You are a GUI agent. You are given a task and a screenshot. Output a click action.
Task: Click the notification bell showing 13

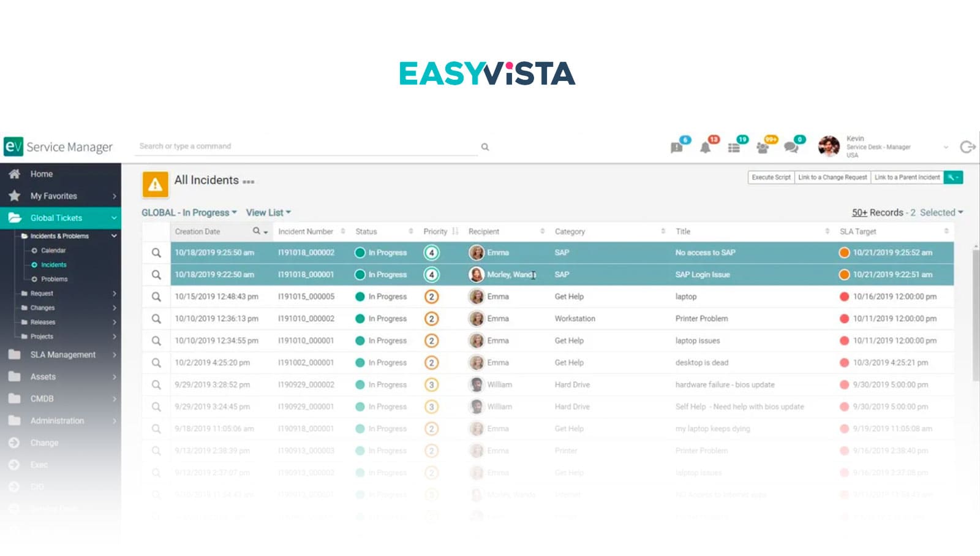coord(706,147)
